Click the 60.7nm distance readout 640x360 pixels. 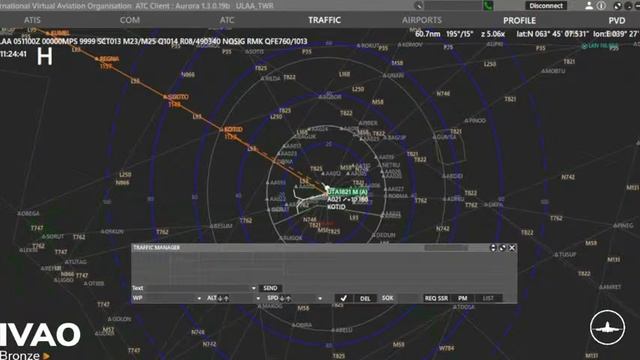coord(428,34)
